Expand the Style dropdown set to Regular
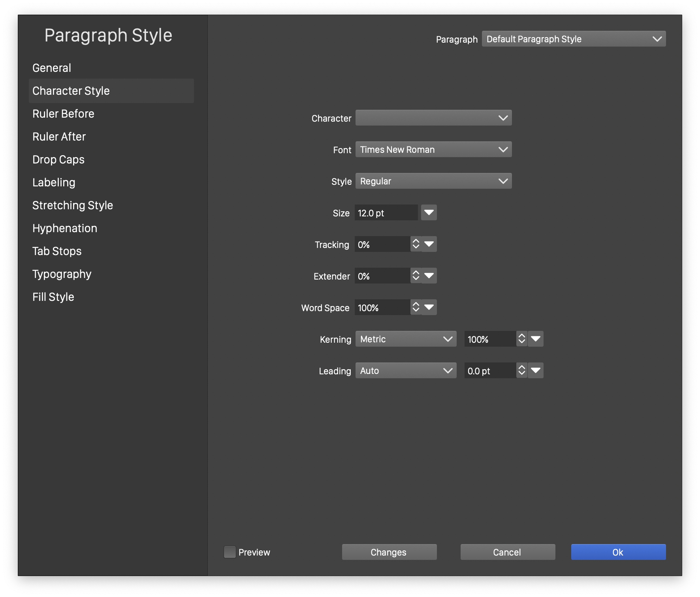700x597 pixels. click(x=433, y=181)
